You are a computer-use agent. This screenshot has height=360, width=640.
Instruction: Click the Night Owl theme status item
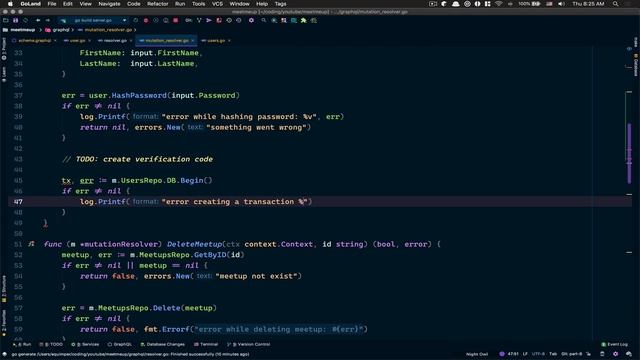click(477, 354)
